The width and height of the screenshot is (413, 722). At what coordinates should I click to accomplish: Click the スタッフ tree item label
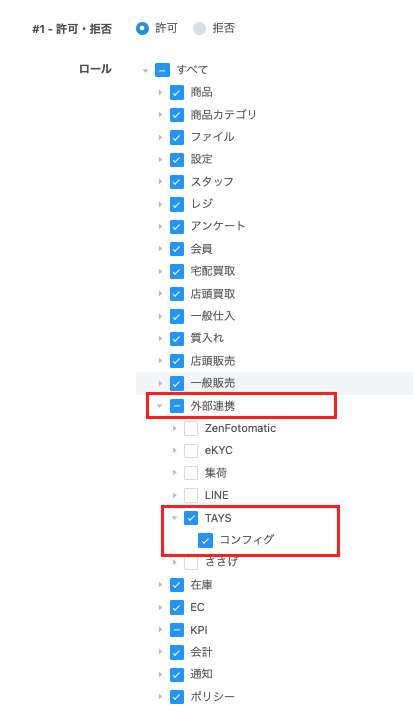[212, 181]
